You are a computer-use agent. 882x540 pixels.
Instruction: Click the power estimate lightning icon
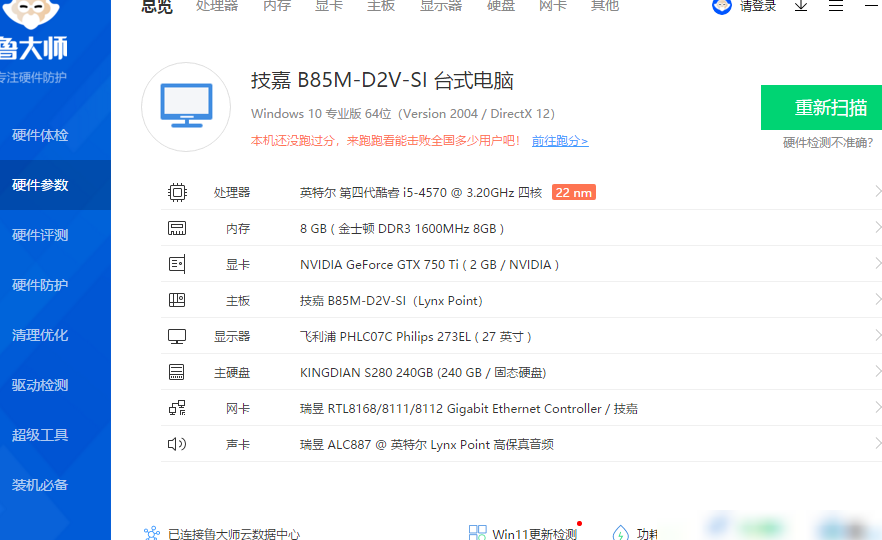click(x=620, y=533)
